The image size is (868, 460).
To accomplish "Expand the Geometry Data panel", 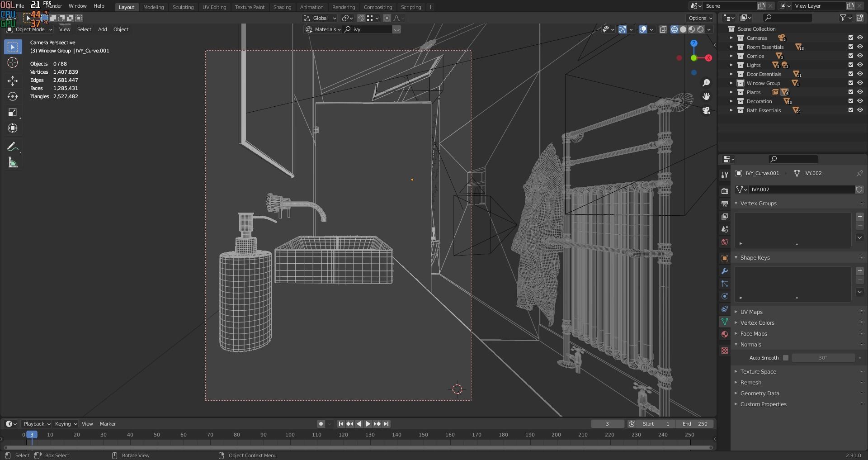I will click(x=759, y=394).
